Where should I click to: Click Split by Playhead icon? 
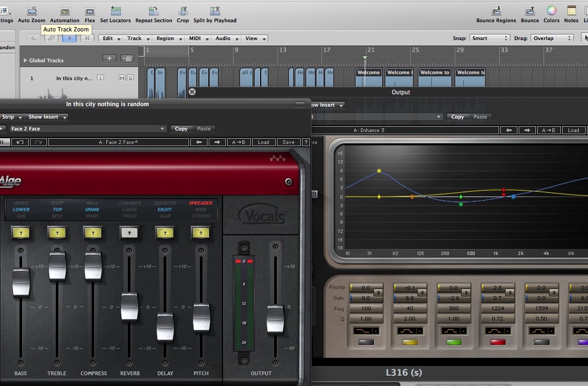coord(215,11)
